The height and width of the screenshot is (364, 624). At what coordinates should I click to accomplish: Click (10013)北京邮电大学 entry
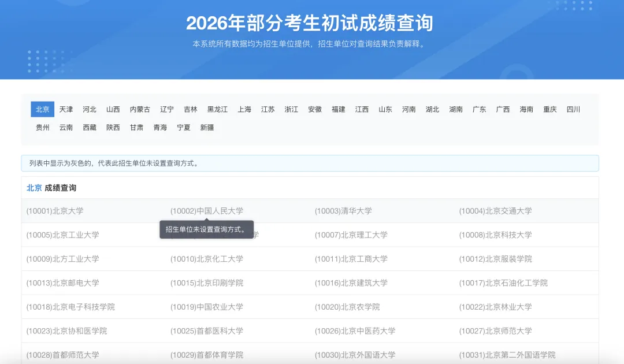coord(62,283)
